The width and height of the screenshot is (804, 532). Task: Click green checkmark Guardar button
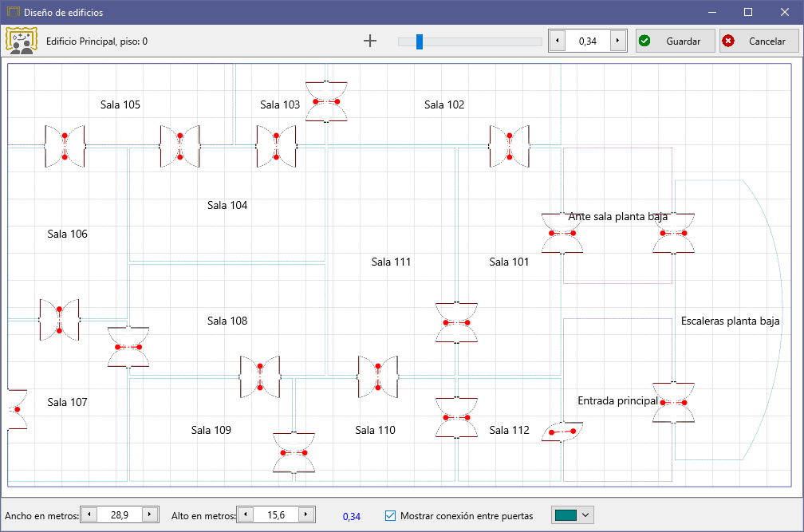675,41
